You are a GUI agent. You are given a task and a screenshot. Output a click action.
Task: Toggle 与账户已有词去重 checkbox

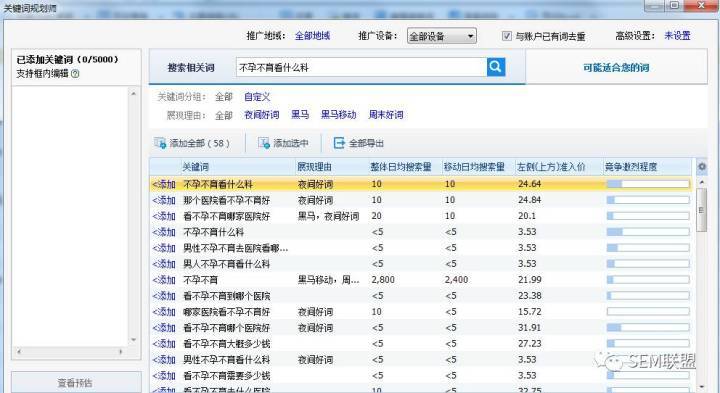coord(506,36)
